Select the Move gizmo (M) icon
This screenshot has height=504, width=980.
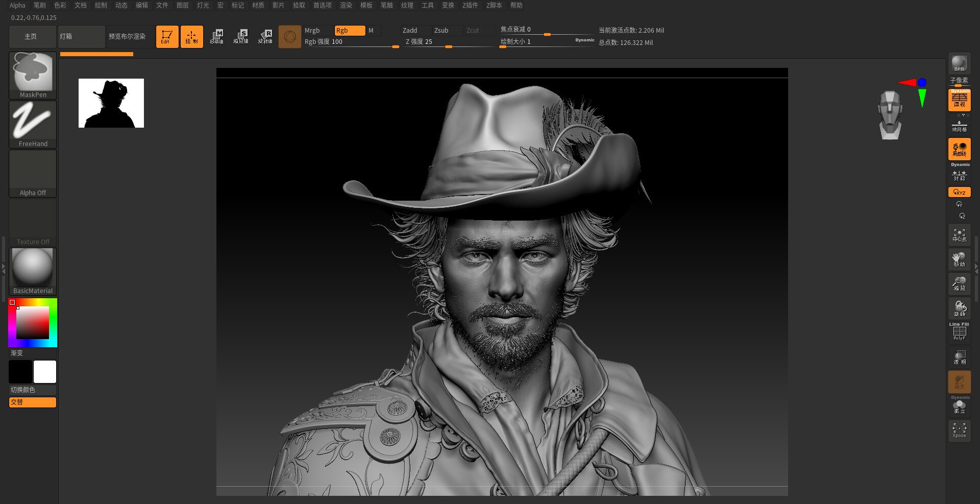tap(216, 37)
